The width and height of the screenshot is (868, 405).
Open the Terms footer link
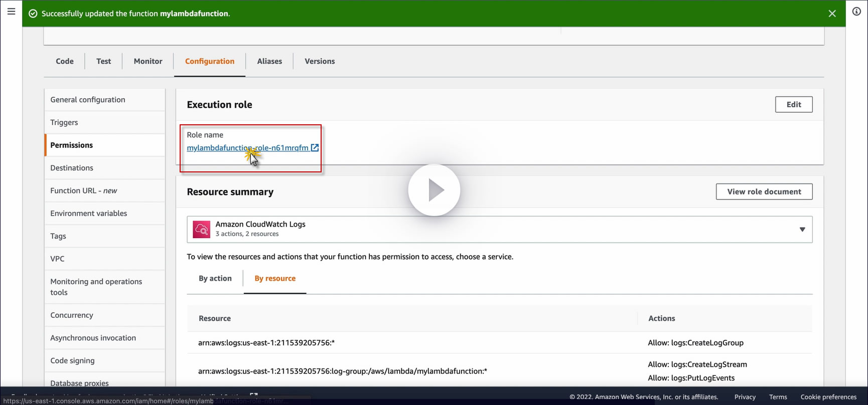[x=778, y=397]
